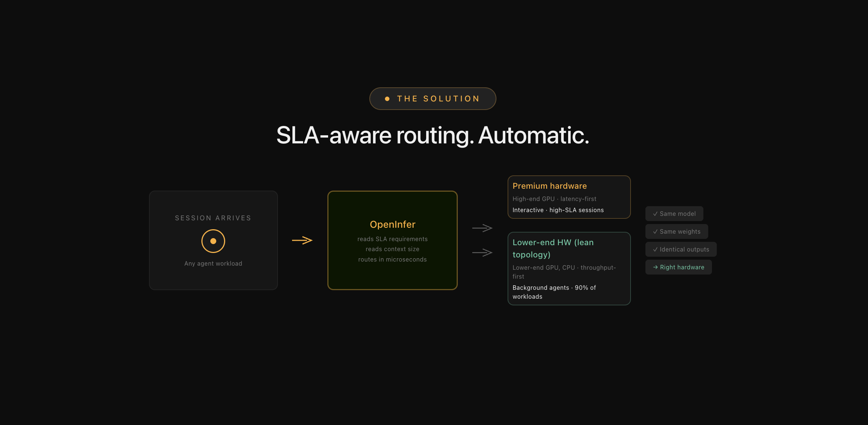Select the Premium hardware panel header
Viewport: 868px width, 425px height.
coord(550,186)
